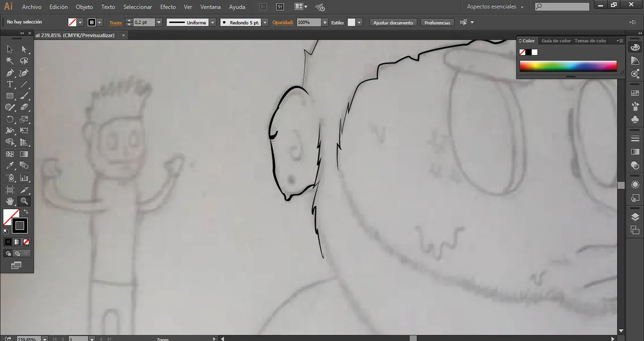Open the Swatches panel icon
Viewport: 644px width, 341px height.
[635, 93]
